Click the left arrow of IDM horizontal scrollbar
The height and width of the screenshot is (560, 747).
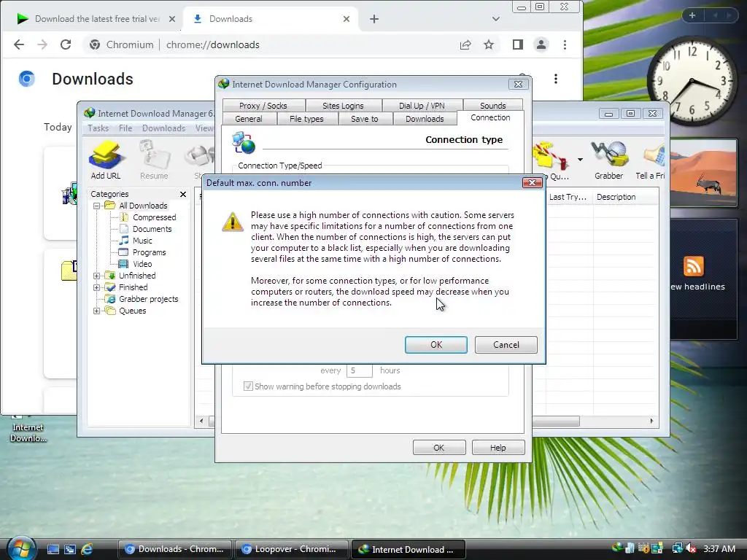(201, 421)
